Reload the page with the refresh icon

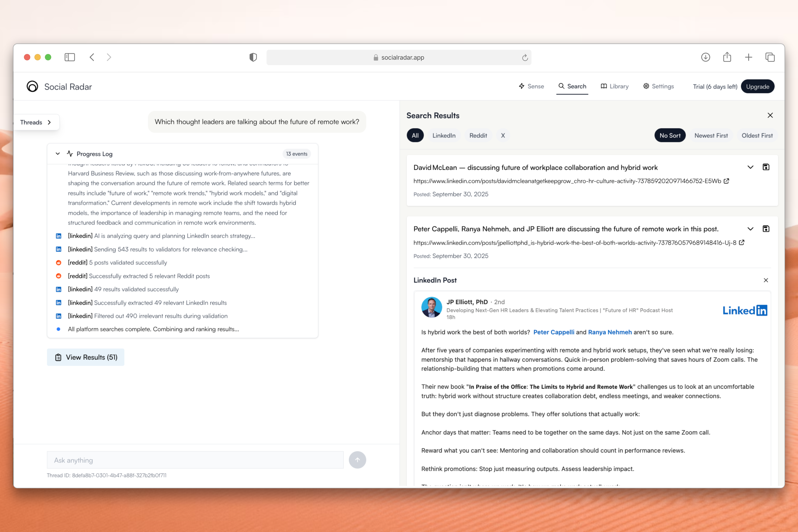525,58
